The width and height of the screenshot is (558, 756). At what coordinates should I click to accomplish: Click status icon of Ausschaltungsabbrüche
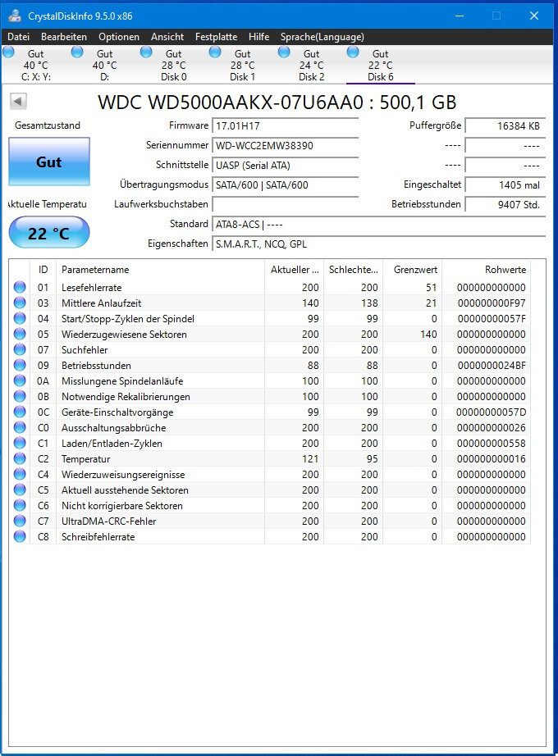coord(20,428)
